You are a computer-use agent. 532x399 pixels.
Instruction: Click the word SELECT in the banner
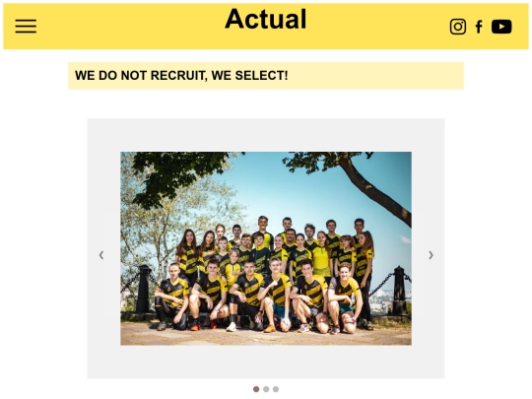tap(261, 75)
